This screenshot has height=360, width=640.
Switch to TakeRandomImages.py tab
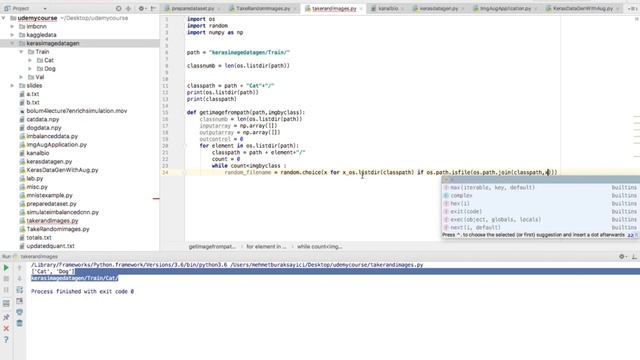click(x=263, y=9)
